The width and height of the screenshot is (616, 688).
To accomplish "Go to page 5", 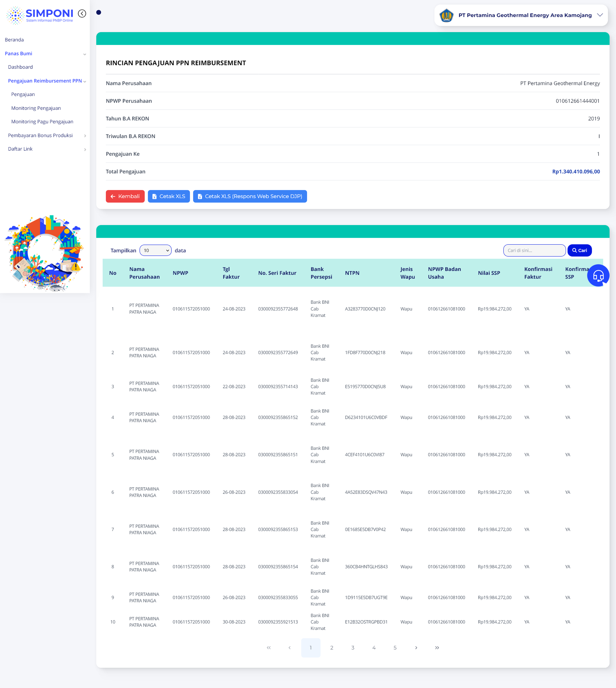I will [x=395, y=648].
